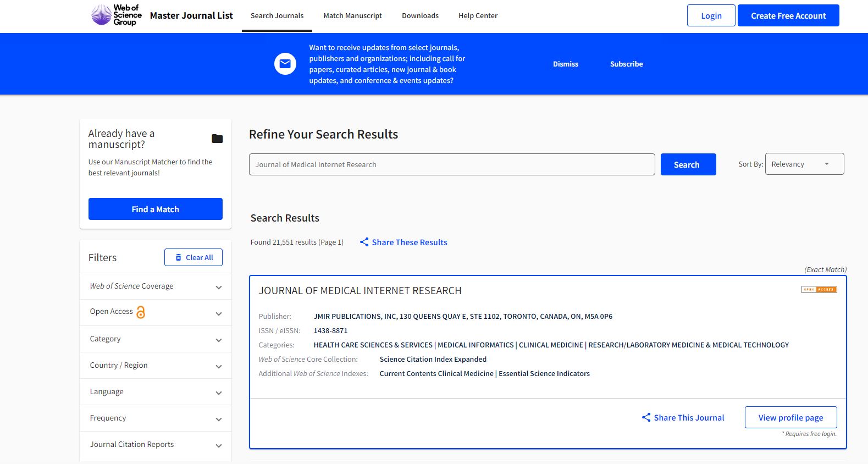Click the ISSN value 1438-8871
The width and height of the screenshot is (868, 464).
click(x=330, y=330)
